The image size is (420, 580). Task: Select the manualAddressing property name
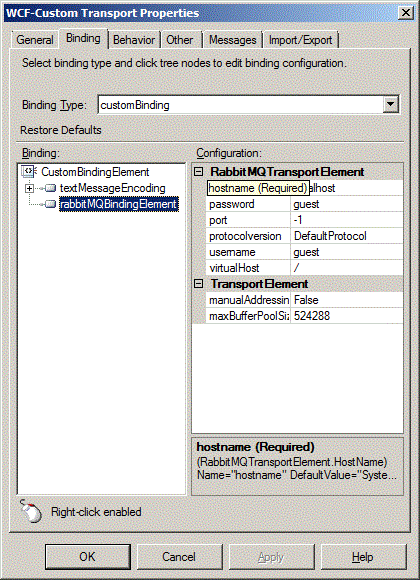point(249,300)
